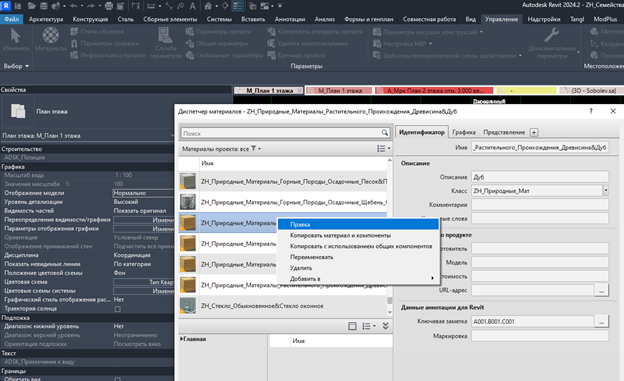Click the library panel toggle square icon

pyautogui.click(x=352, y=326)
